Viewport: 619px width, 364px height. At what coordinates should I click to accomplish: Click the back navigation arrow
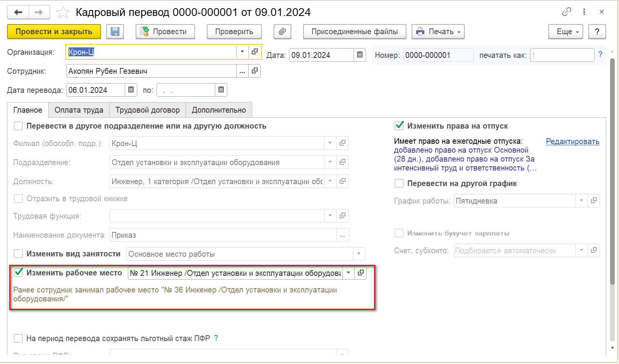pos(18,12)
